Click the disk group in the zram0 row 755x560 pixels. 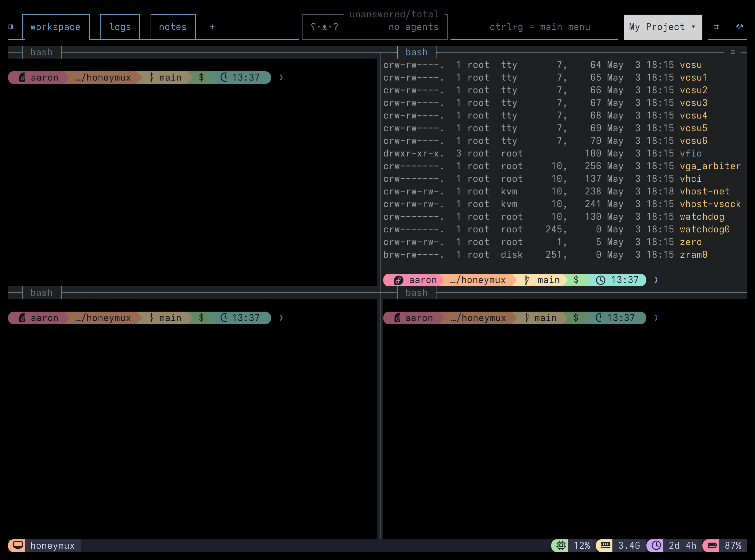[x=512, y=255]
